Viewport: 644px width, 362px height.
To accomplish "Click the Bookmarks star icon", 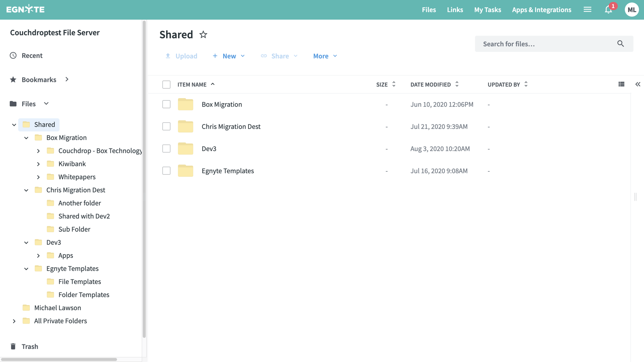I will pyautogui.click(x=13, y=79).
